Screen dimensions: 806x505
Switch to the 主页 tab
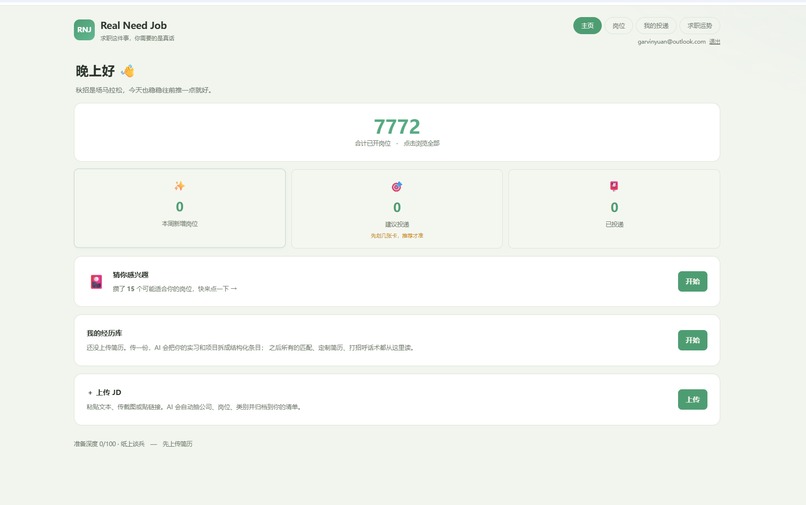click(x=588, y=26)
